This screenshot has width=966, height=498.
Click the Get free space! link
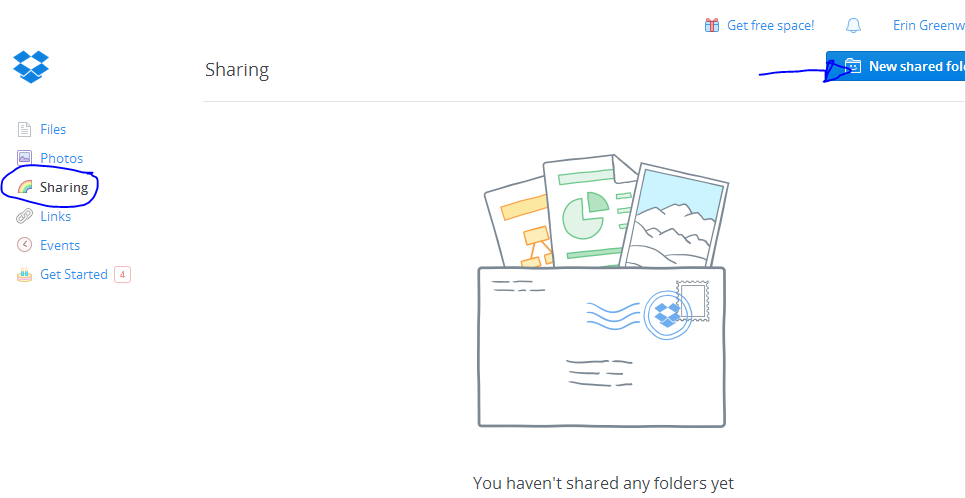pyautogui.click(x=770, y=25)
